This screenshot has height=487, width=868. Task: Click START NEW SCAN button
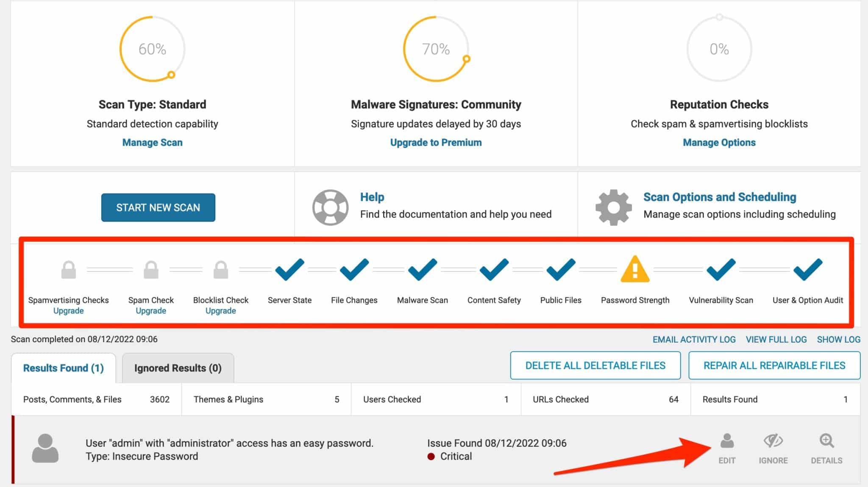coord(157,207)
